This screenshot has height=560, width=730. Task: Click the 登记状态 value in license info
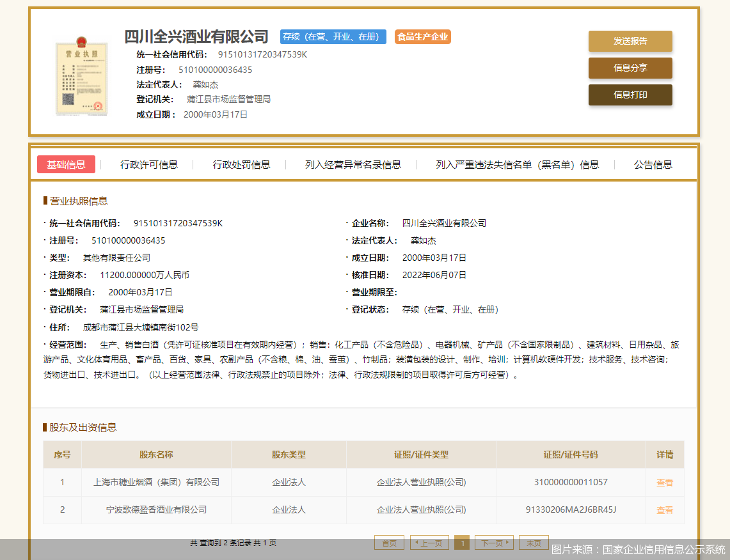pyautogui.click(x=450, y=310)
